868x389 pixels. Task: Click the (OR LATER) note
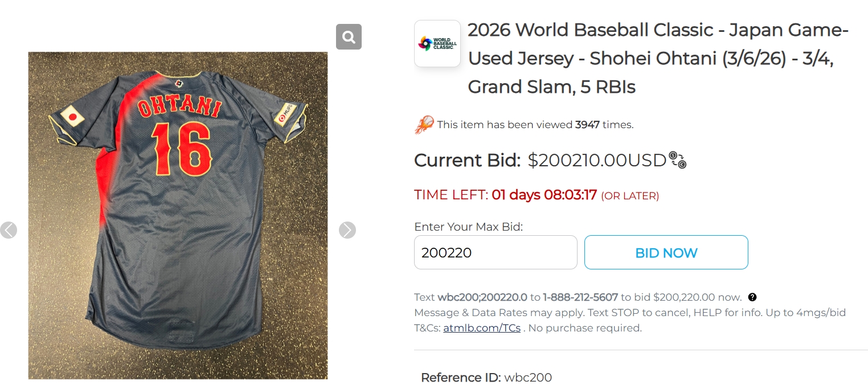630,196
